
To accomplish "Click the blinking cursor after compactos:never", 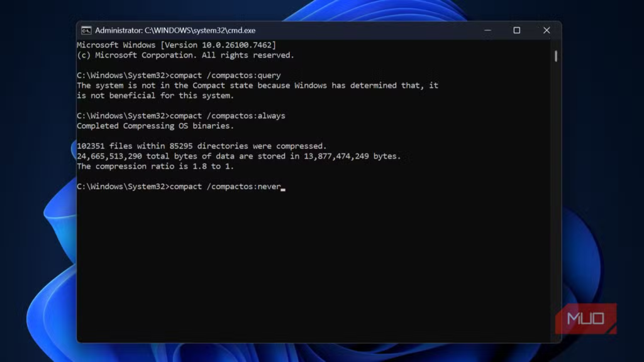I will 283,188.
